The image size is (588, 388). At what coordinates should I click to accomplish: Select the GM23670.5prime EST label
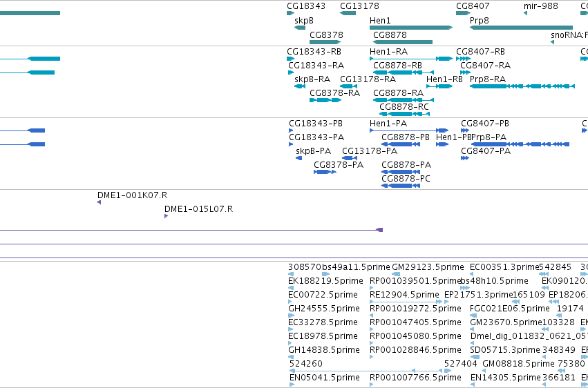[x=506, y=322]
